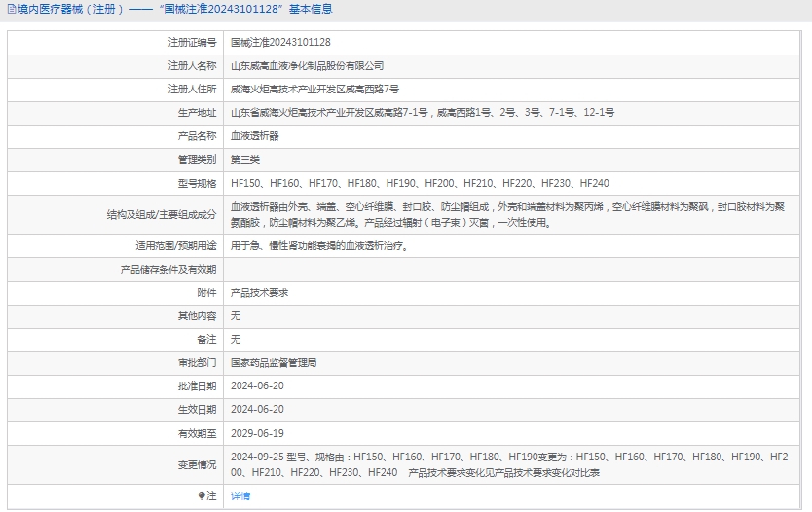Click the registrant address 威高西路7号 value
This screenshot has width=812, height=512.
[314, 90]
